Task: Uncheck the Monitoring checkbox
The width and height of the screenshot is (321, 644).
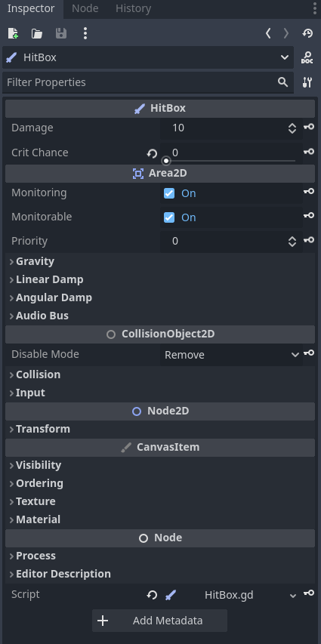Action: pyautogui.click(x=169, y=193)
